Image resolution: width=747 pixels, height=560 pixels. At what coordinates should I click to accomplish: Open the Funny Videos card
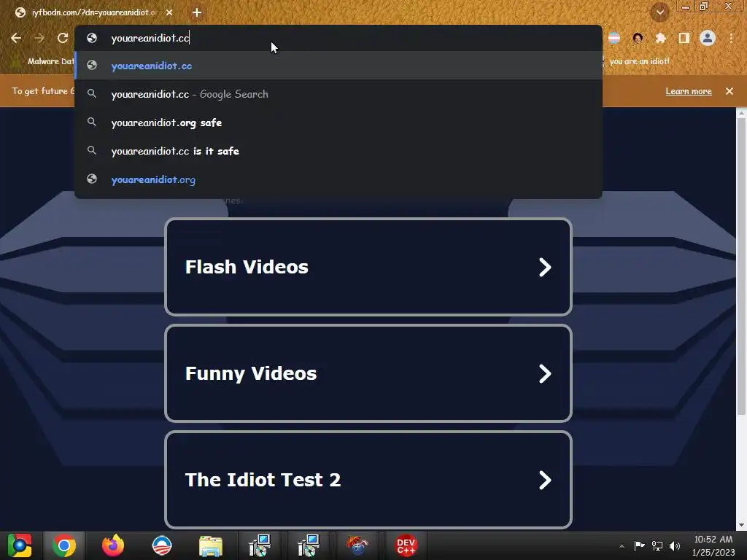(368, 374)
